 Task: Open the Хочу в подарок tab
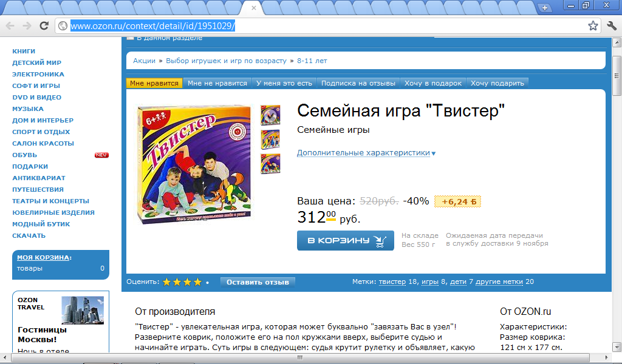pos(432,83)
